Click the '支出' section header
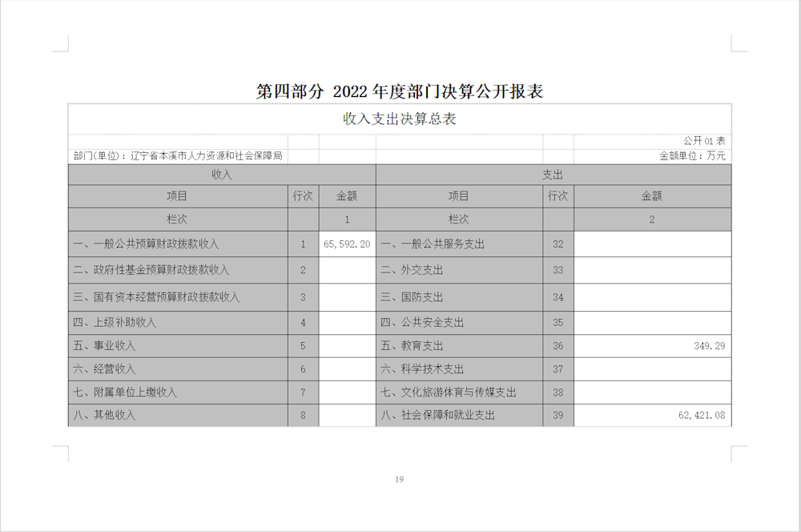Image resolution: width=801 pixels, height=532 pixels. (553, 175)
